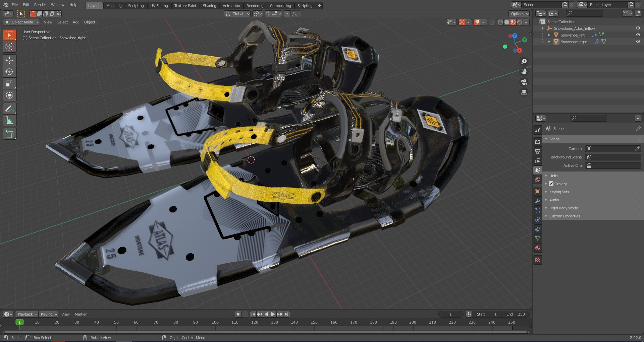Screen dimensions: 644x342
Task: Toggle proportional editing
Action: click(287, 14)
